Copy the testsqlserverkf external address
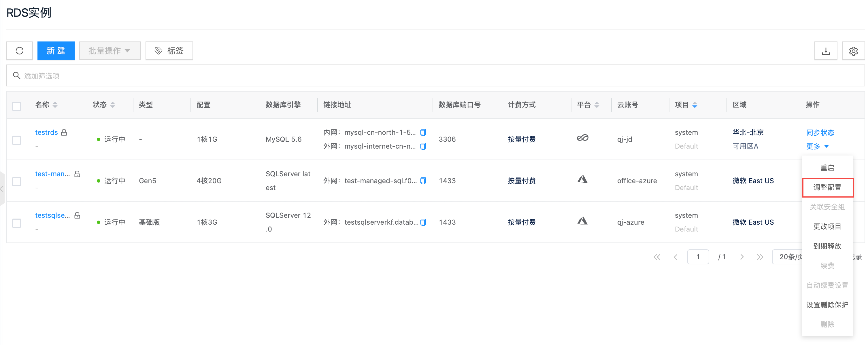The image size is (868, 345). tap(423, 222)
